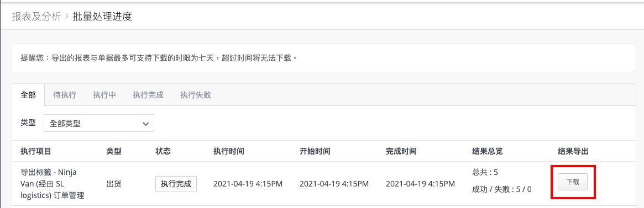Click the 结果总览 column header
The width and height of the screenshot is (644, 208).
(488, 151)
